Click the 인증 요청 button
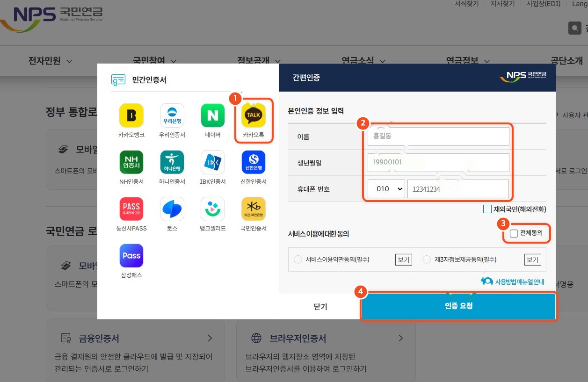The image size is (588, 382). click(459, 306)
